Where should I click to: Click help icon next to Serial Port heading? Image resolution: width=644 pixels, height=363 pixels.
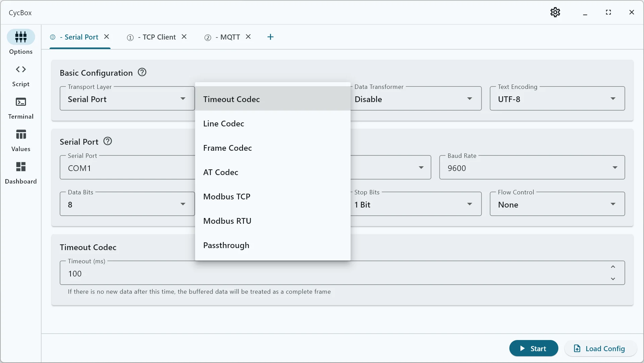[x=108, y=141]
